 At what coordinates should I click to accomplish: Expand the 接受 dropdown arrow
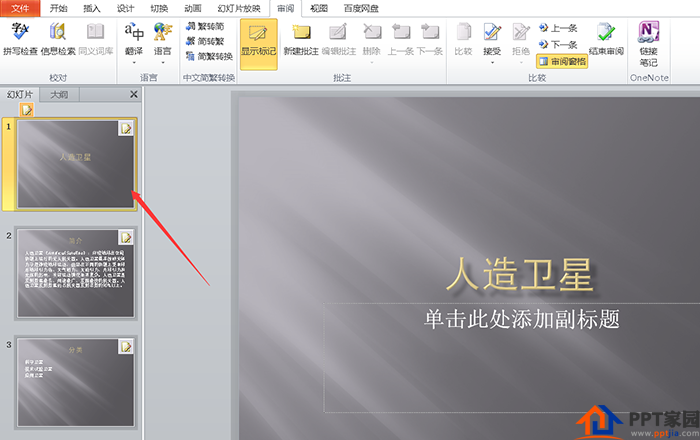[x=492, y=62]
